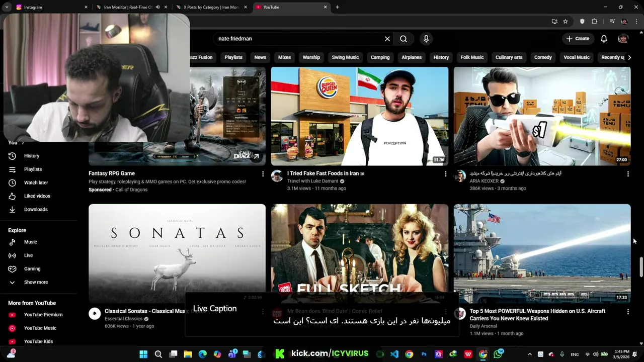Start voice search with the microphone icon
Viewport: 644px width, 362px height.
coord(426,39)
